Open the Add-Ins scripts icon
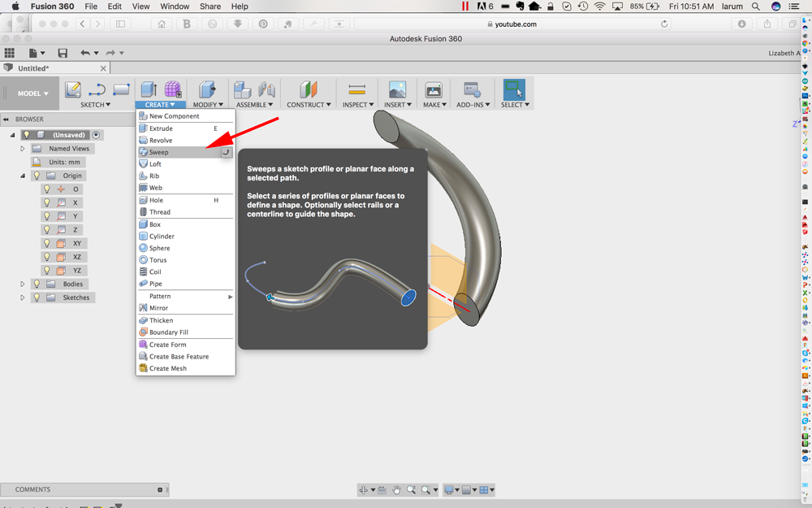Image resolution: width=812 pixels, height=508 pixels. (x=473, y=89)
